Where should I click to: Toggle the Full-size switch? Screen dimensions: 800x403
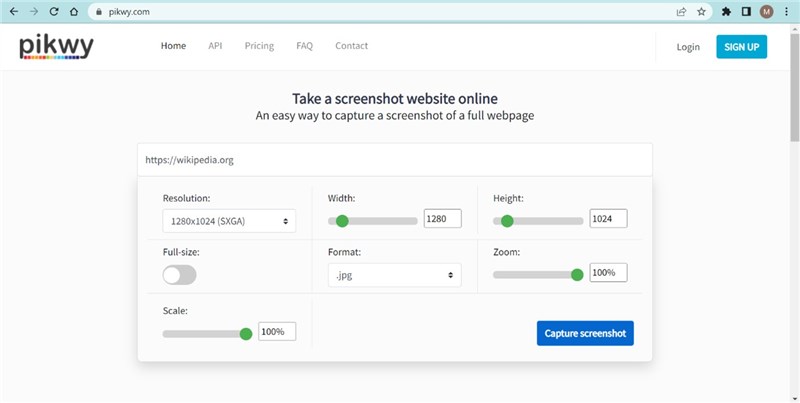click(x=180, y=275)
